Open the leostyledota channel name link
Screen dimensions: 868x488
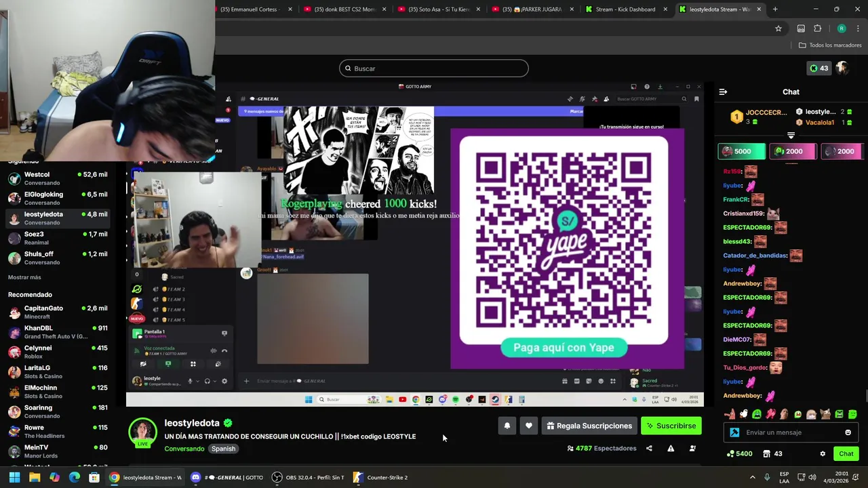coord(192,423)
